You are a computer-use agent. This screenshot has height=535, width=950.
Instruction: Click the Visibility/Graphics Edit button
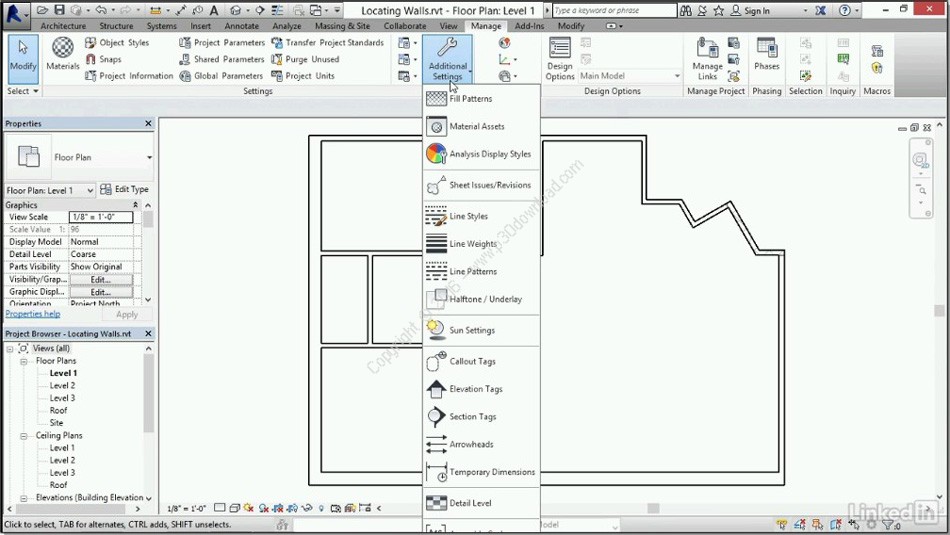[x=101, y=279]
